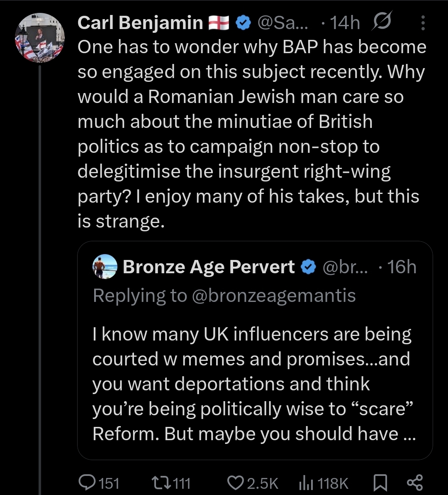Open the @bronzeagemantis mention link
This screenshot has height=495, width=448.
273,296
